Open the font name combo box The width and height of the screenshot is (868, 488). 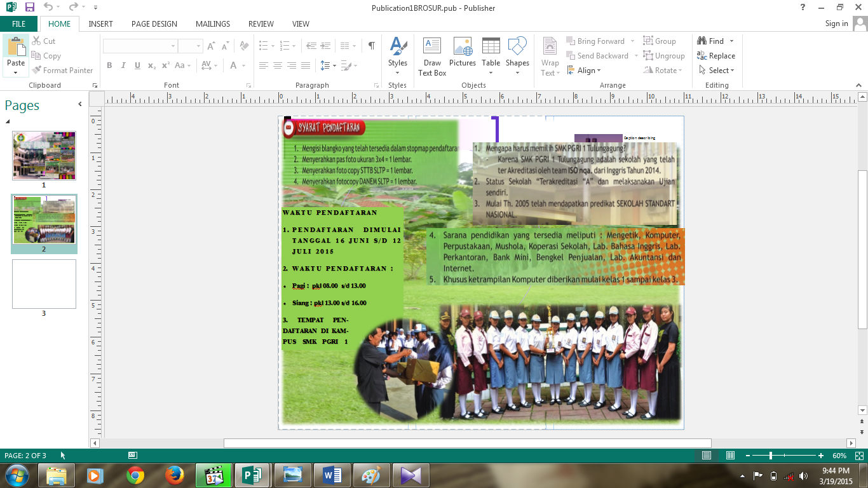tap(140, 46)
